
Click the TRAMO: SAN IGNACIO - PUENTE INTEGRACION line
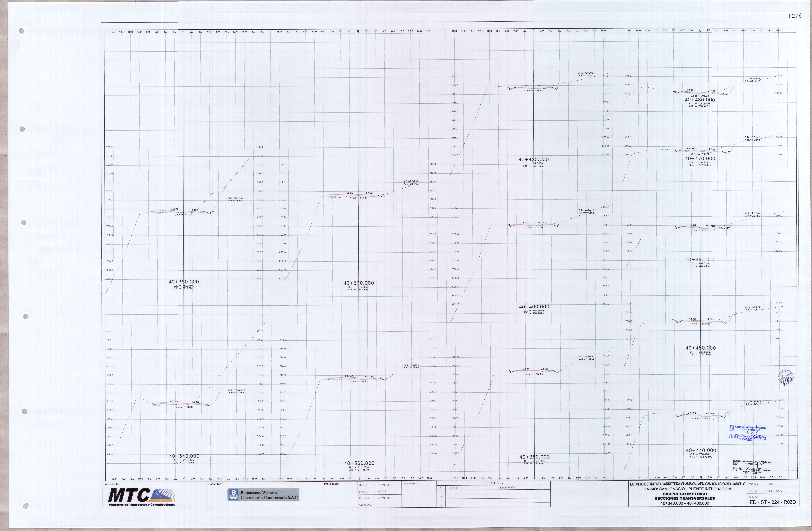point(687,489)
